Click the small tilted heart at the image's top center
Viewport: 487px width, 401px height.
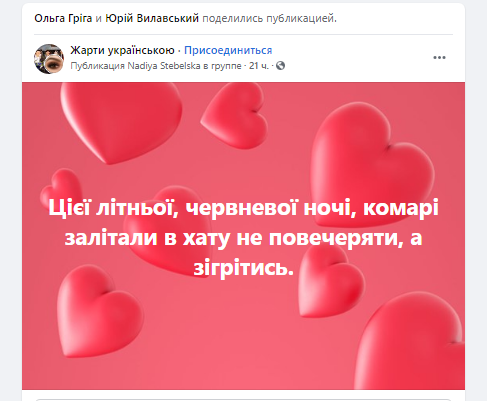point(236,116)
